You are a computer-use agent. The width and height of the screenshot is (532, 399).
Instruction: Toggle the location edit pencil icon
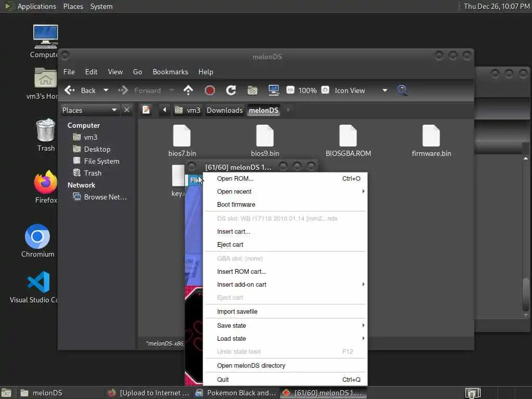coord(146,110)
